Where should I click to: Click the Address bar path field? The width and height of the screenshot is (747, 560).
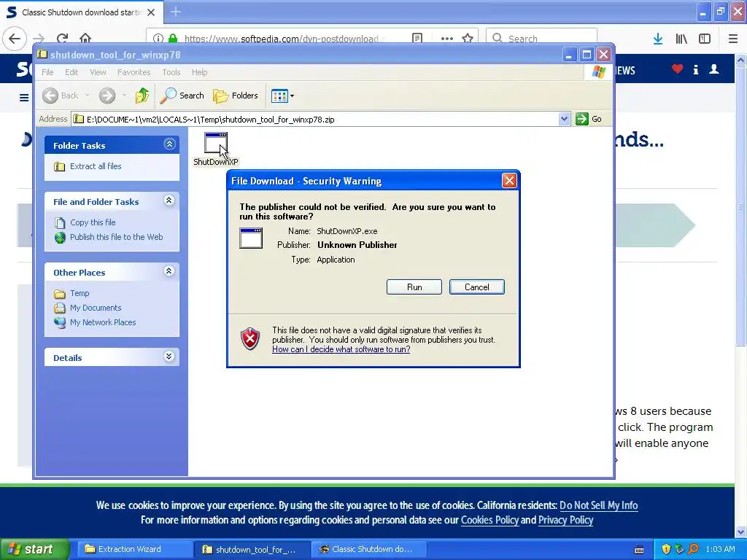coord(315,119)
